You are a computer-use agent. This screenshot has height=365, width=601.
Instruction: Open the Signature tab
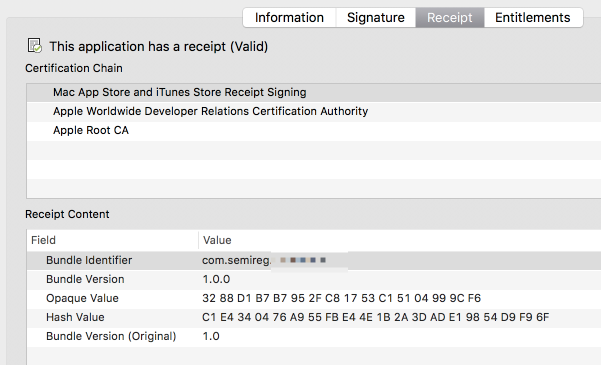tap(376, 18)
